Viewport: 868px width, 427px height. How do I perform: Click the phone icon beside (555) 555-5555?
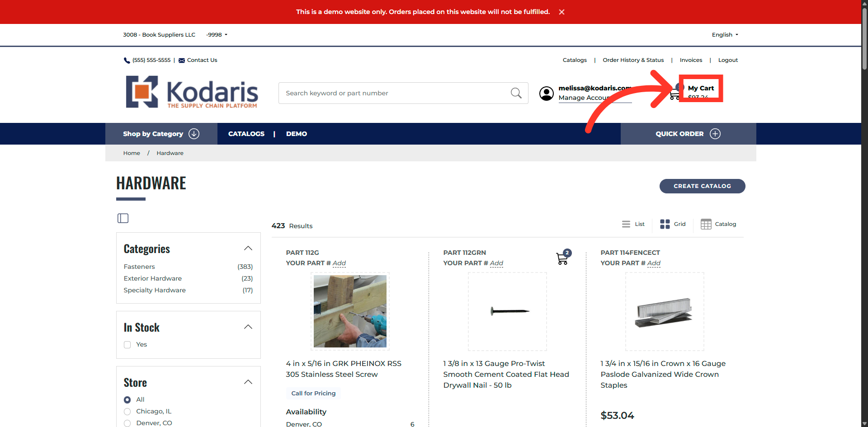pyautogui.click(x=127, y=61)
